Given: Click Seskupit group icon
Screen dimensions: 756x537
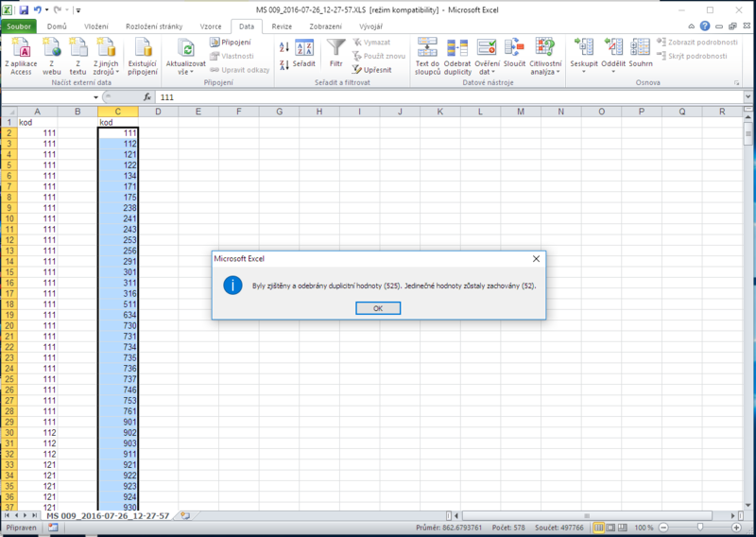Looking at the screenshot, I should click(583, 48).
